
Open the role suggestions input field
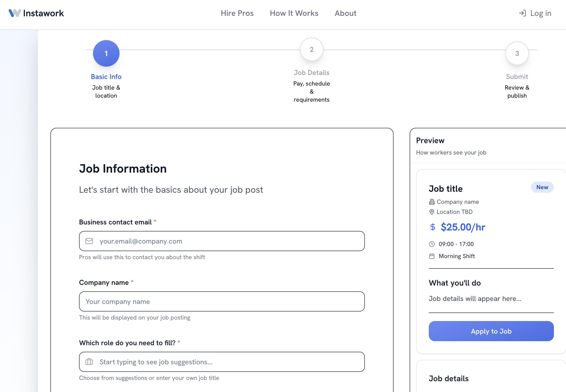222,362
